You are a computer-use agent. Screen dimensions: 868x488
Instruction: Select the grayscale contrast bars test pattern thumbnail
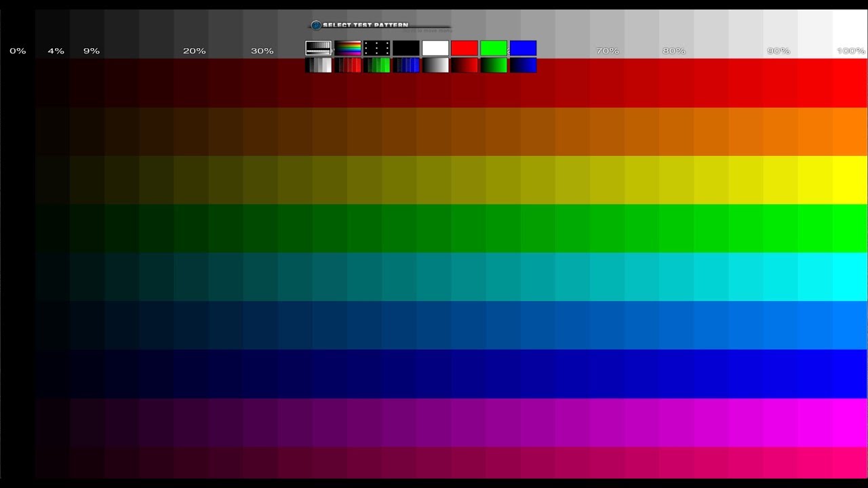[x=318, y=48]
